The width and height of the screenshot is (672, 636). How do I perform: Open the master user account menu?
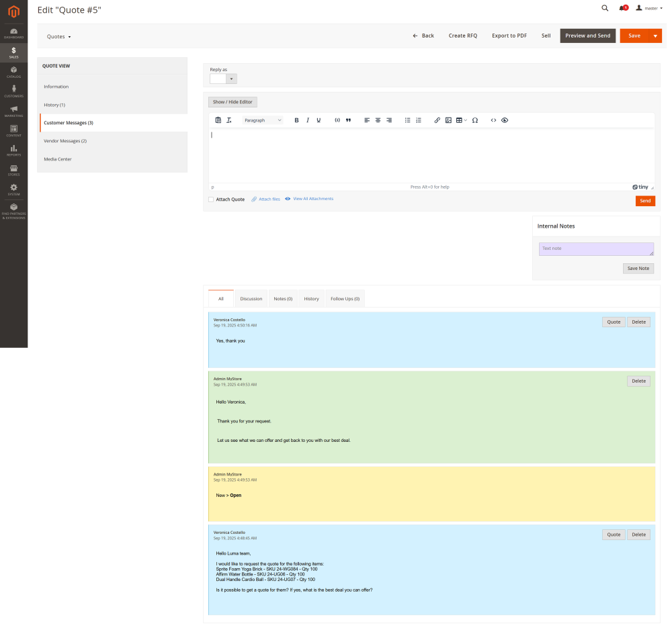click(x=649, y=8)
